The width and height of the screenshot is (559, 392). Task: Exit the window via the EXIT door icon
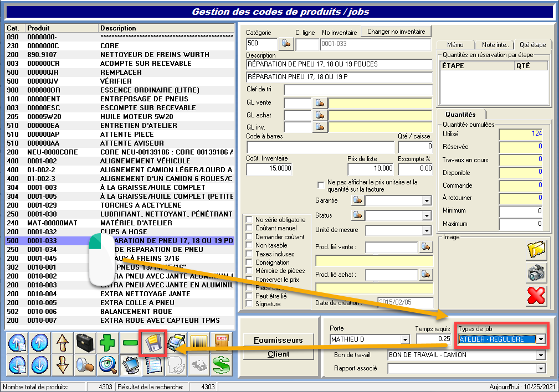pyautogui.click(x=222, y=343)
